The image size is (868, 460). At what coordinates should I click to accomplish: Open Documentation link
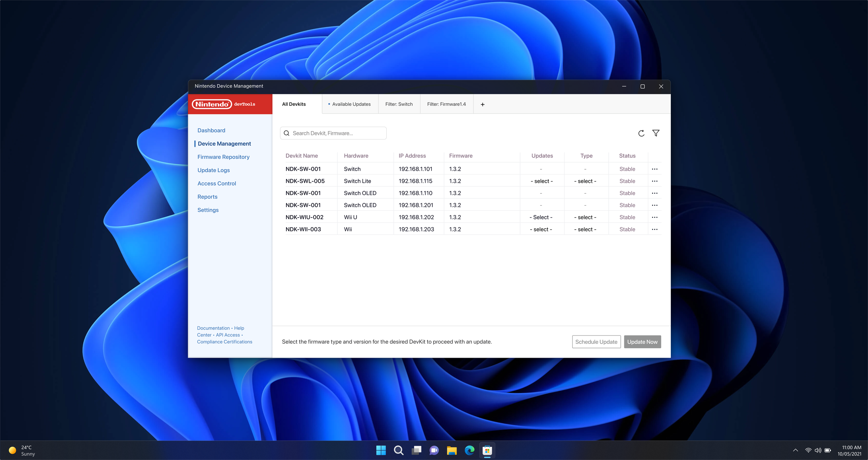pos(213,328)
